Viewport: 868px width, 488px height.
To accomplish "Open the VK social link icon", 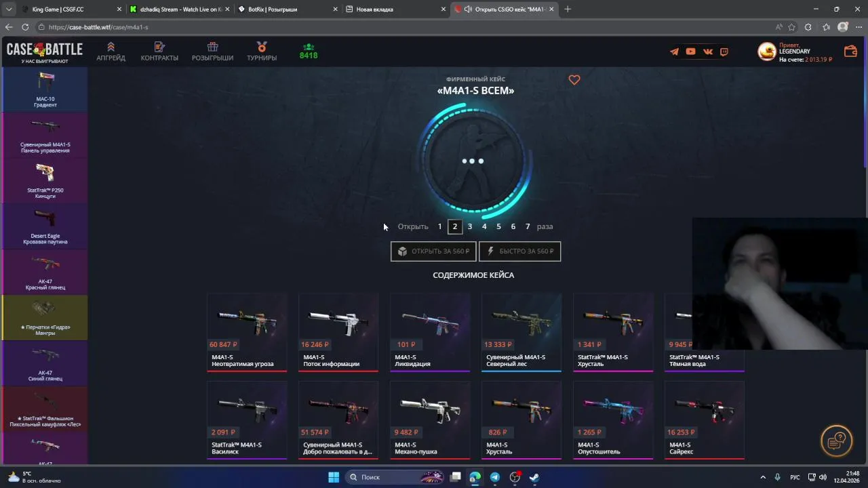I will pyautogui.click(x=708, y=52).
